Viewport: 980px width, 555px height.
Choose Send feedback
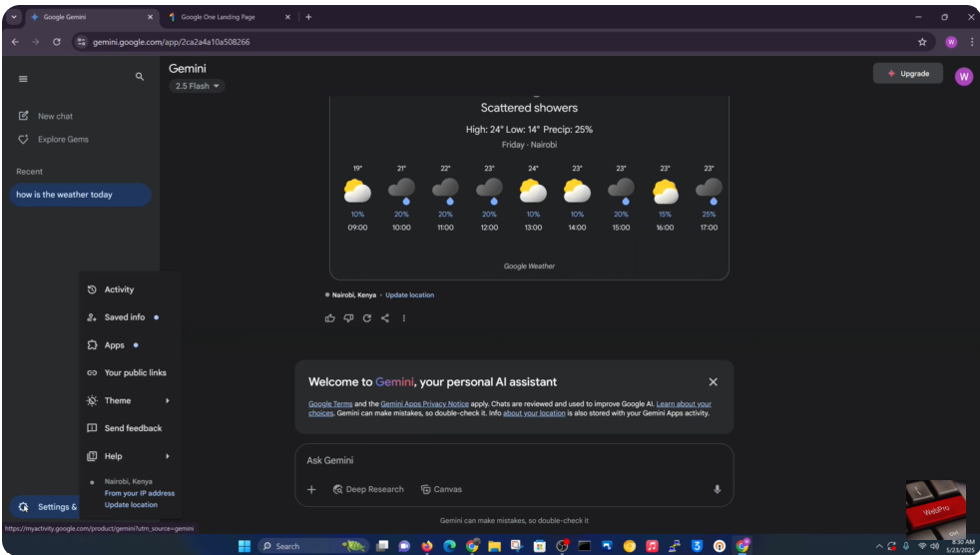(130, 428)
